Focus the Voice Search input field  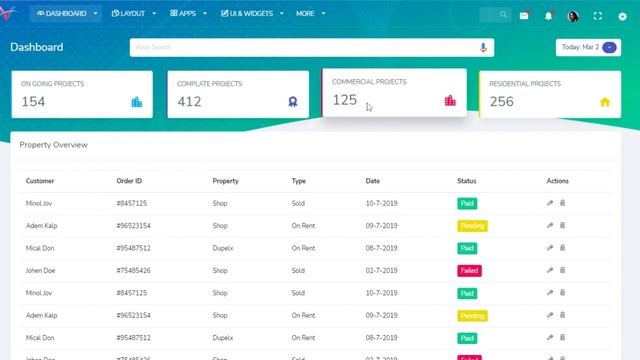point(312,47)
